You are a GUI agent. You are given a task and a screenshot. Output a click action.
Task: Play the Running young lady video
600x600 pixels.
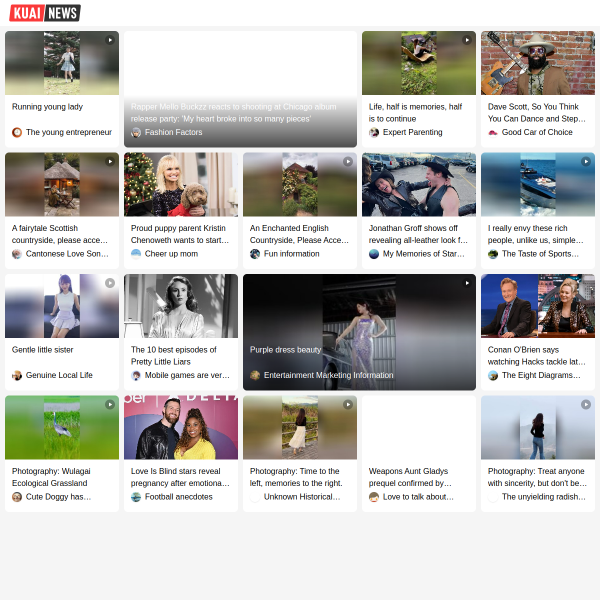(x=110, y=40)
